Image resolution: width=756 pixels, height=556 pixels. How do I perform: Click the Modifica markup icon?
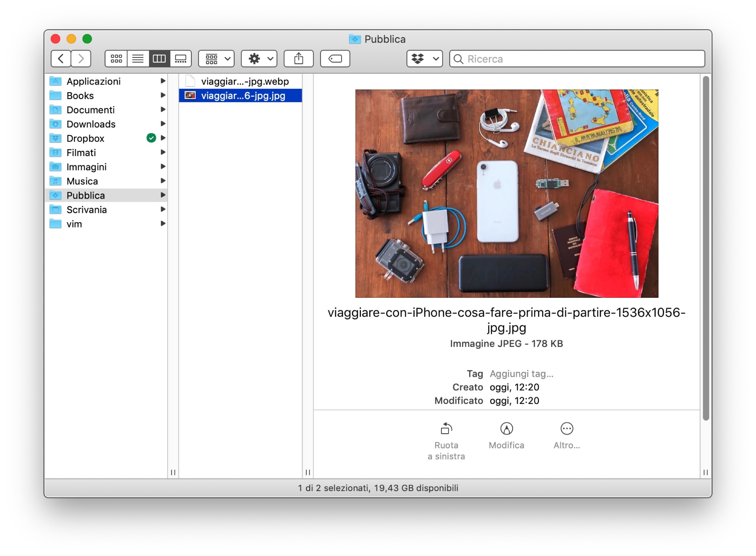[507, 429]
